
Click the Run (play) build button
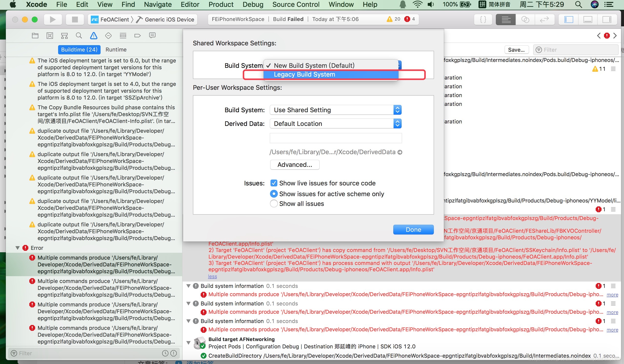(x=52, y=19)
